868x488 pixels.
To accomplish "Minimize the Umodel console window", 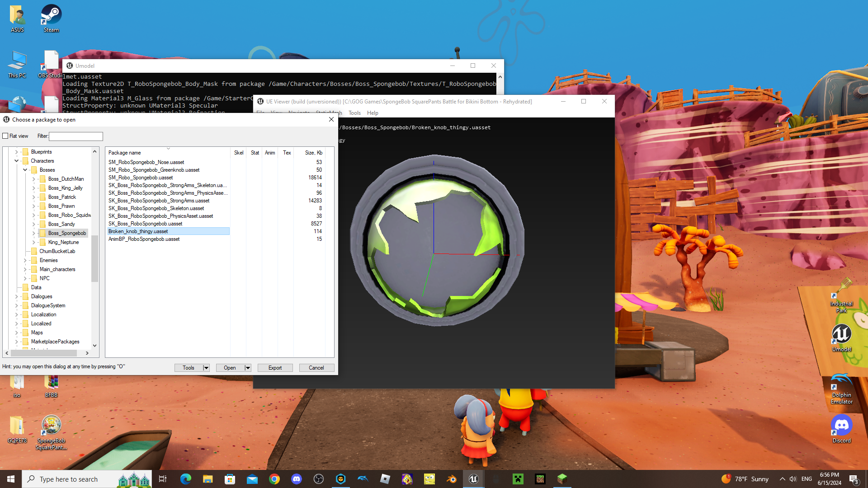I will (x=452, y=66).
